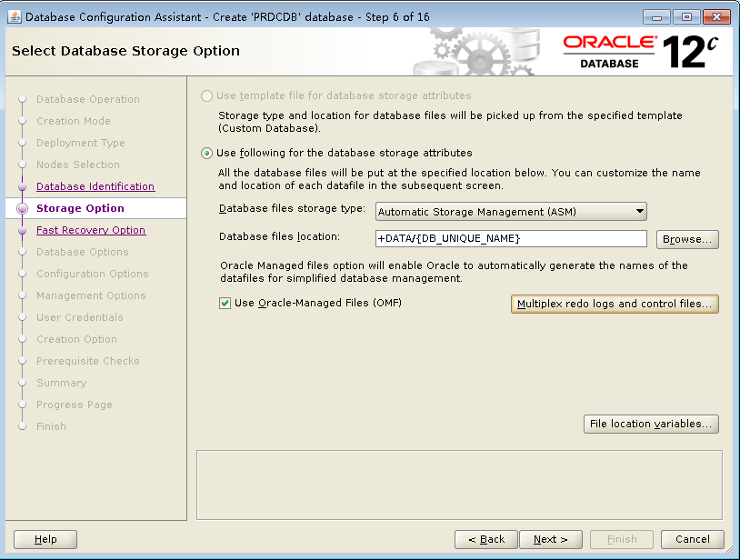Viewport: 740px width, 560px height.
Task: Click Creation Mode step in sidebar
Action: click(x=73, y=121)
